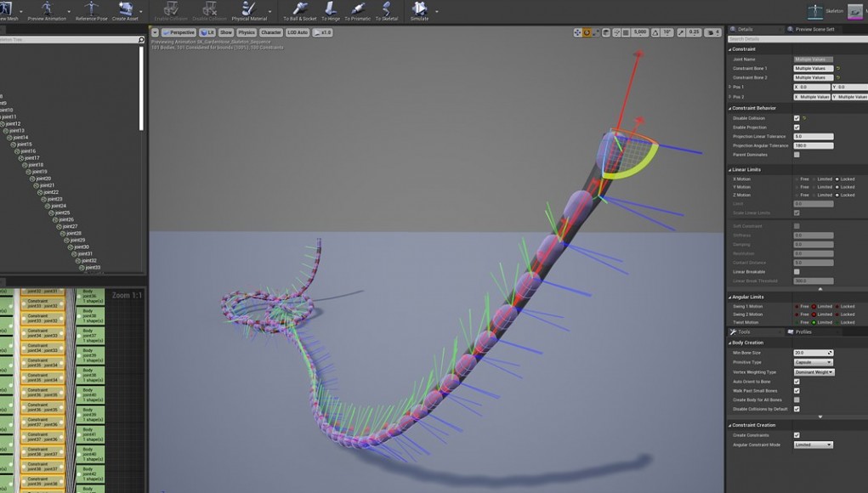The width and height of the screenshot is (868, 493).
Task: Collapse the Linear Limits section
Action: 730,170
